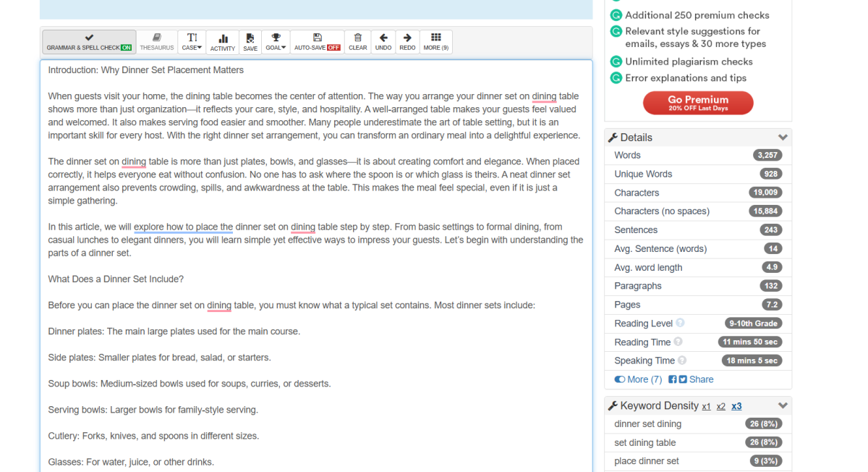Click Reading Level help question icon
The image size is (868, 472).
680,324
